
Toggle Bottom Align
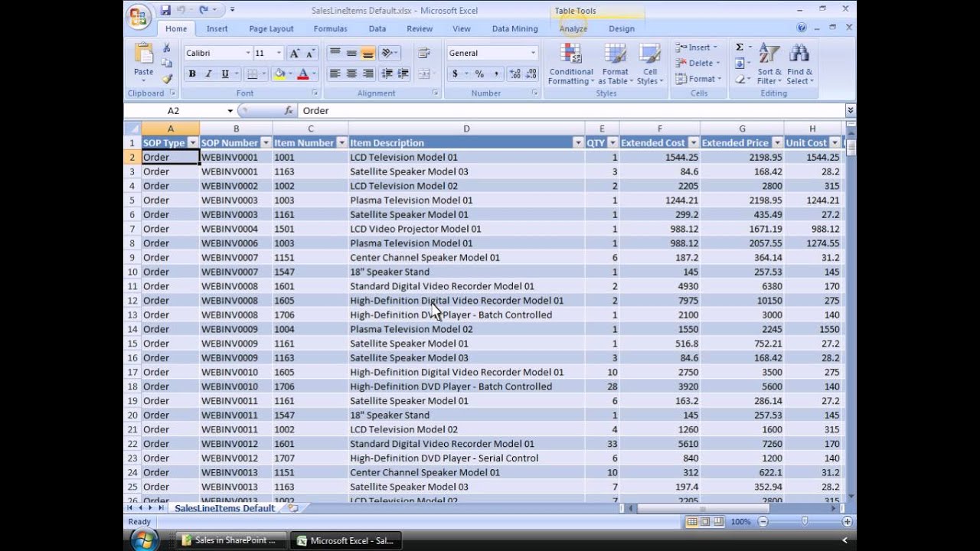[x=368, y=53]
